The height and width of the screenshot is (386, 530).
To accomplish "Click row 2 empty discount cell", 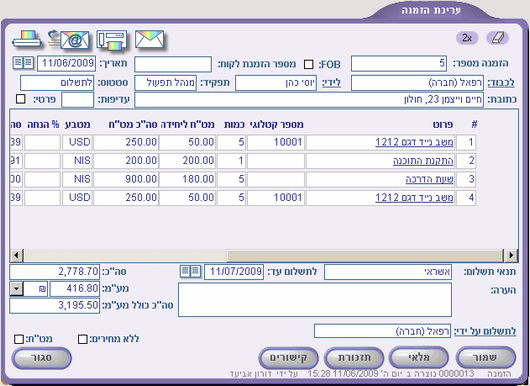I will coord(43,161).
